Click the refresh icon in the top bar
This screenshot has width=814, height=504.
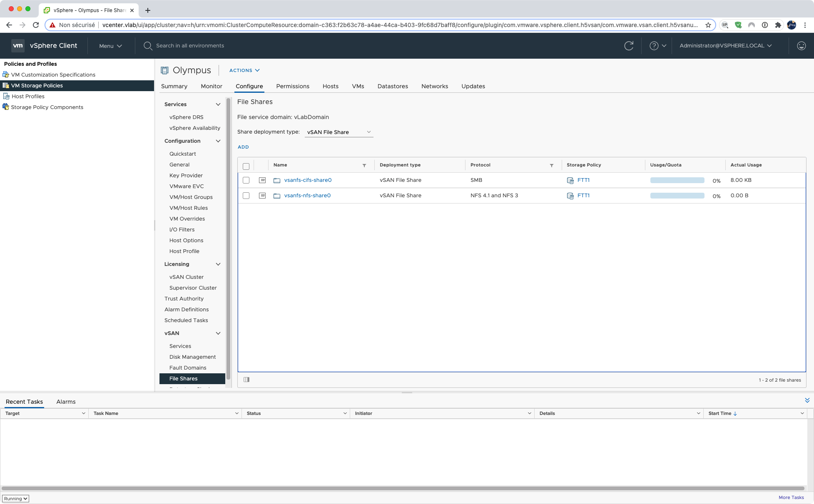629,46
